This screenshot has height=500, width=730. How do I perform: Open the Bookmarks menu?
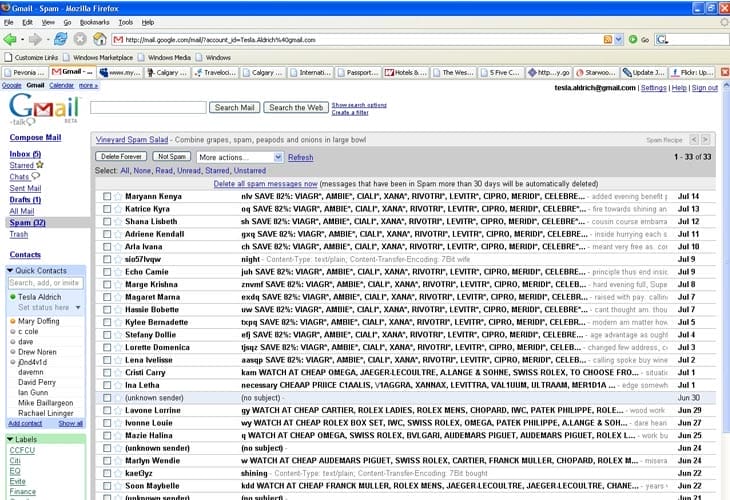click(94, 21)
